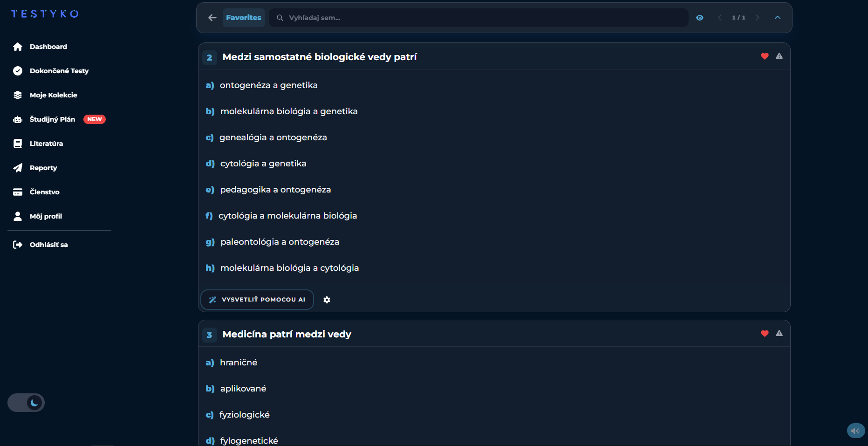The image size is (868, 446).
Task: Toggle the eye visibility icon
Action: coord(699,18)
